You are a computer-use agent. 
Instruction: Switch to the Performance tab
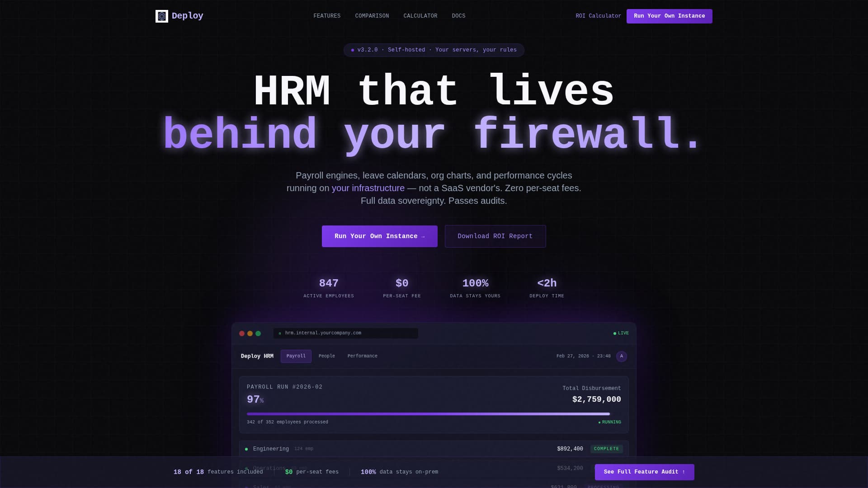click(362, 356)
